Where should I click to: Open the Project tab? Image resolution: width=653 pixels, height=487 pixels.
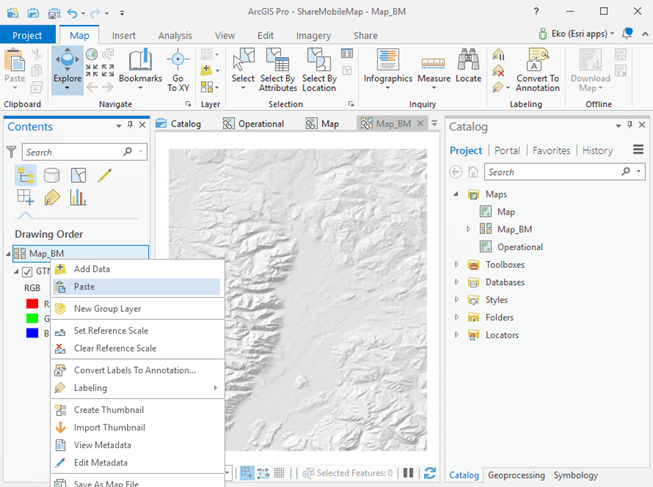(x=27, y=35)
